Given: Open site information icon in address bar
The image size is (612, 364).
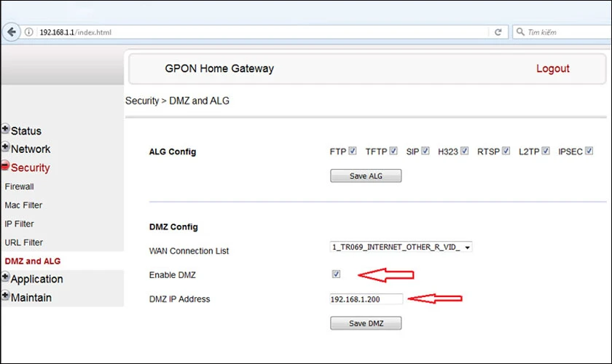Looking at the screenshot, I should click(29, 32).
